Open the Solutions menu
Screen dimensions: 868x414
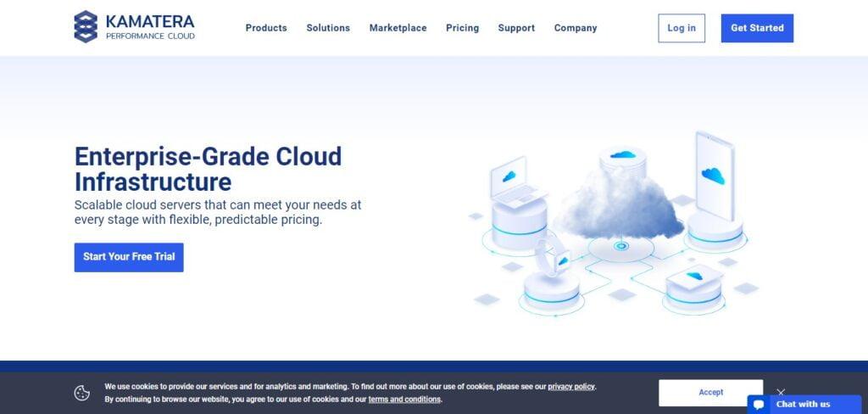(x=328, y=28)
